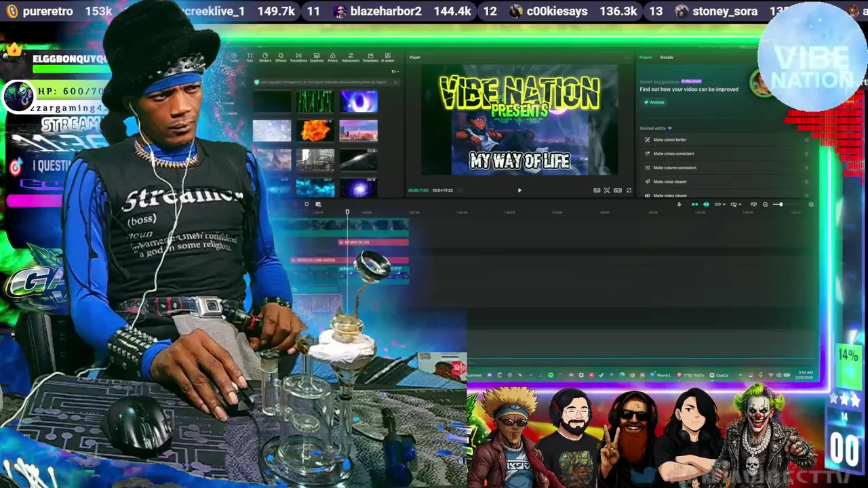The height and width of the screenshot is (488, 868).
Task: Select the PRESENTS / VIBE NATION clip
Action: [x=349, y=260]
